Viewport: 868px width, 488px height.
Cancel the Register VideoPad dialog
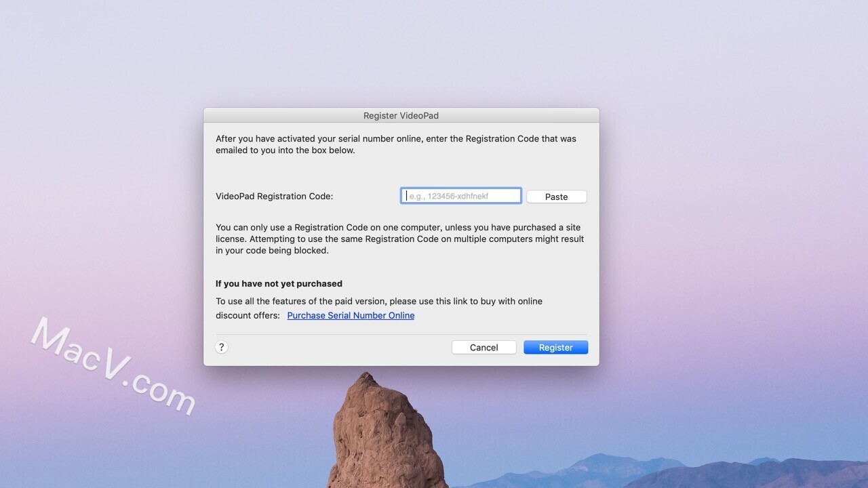coord(484,347)
